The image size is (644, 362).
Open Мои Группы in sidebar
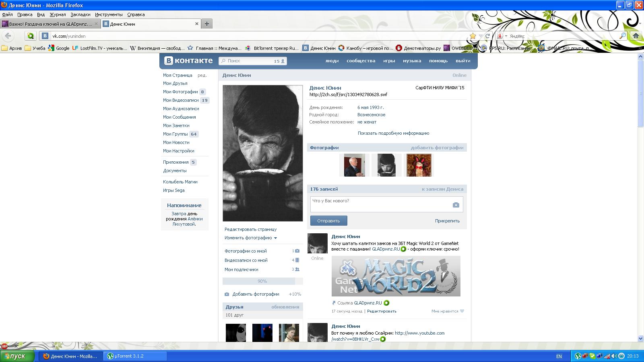(x=175, y=134)
